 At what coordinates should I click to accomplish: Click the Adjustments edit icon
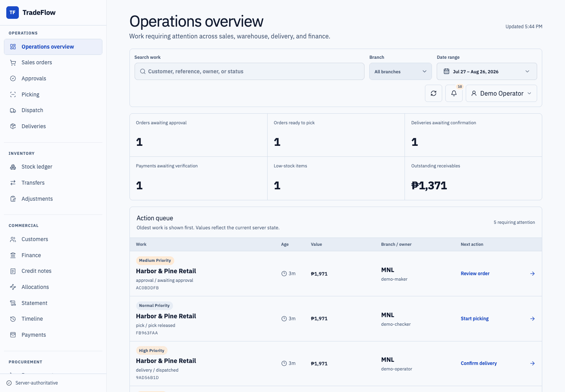(x=13, y=199)
